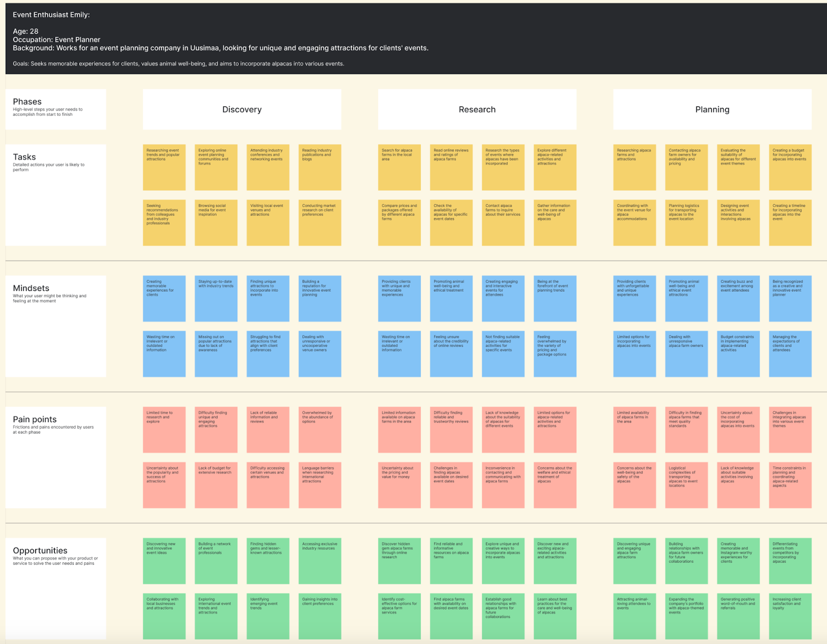Select 'Researching event trends and popular attractions' sticky
Screen dimensions: 827x644
pos(164,167)
